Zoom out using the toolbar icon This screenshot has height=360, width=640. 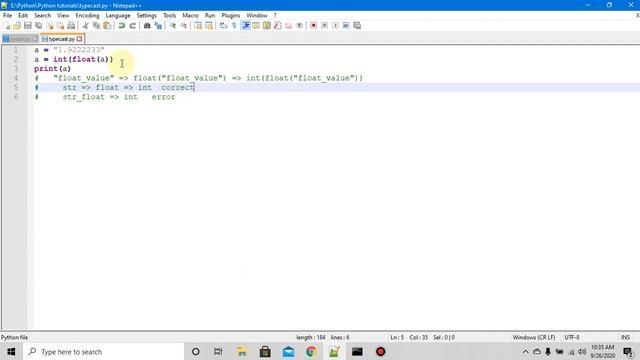tap(184, 26)
